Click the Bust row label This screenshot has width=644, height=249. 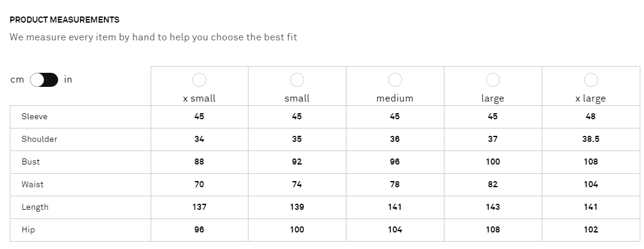click(x=31, y=162)
